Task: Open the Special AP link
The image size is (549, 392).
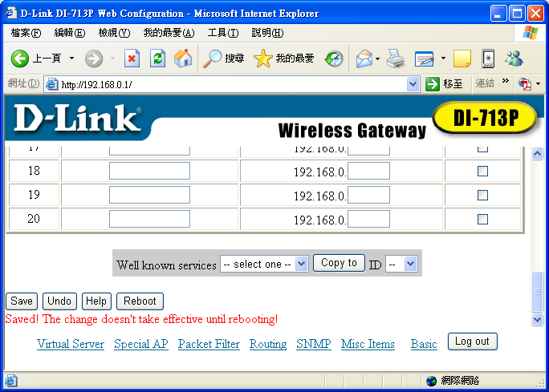Action: (141, 344)
